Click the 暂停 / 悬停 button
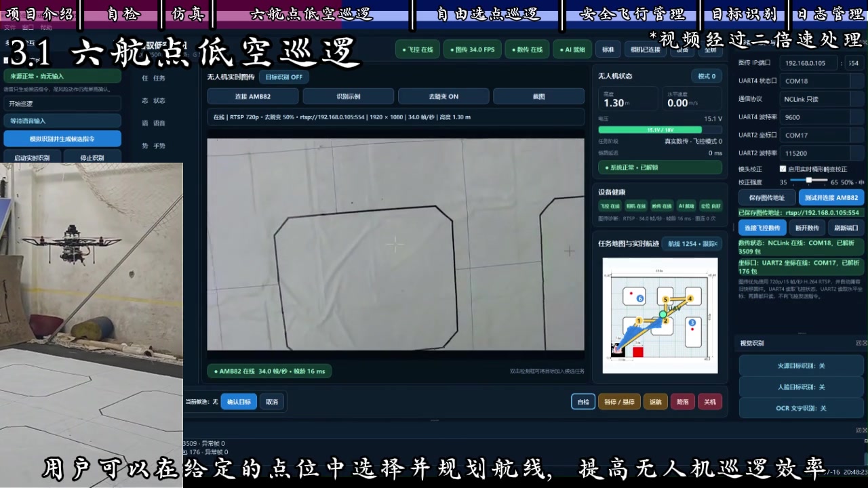The width and height of the screenshot is (868, 488). [619, 402]
